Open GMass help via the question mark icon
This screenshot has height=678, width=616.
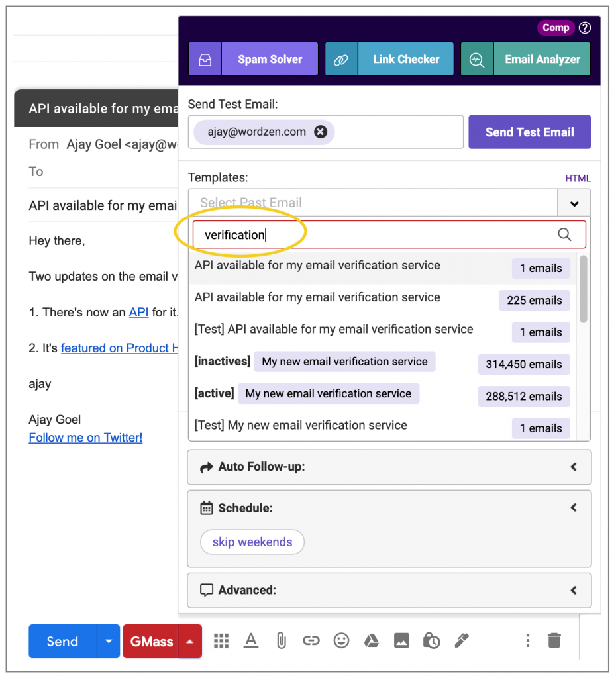(585, 28)
